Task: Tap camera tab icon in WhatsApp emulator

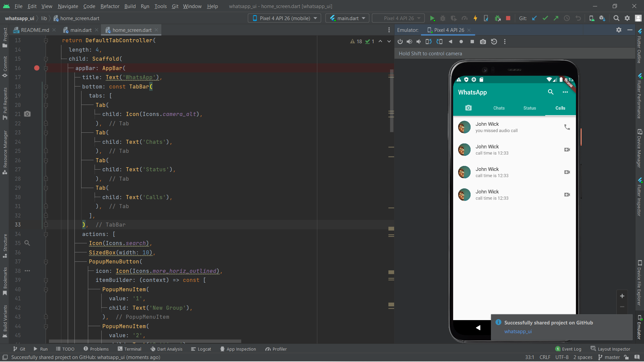Action: (x=468, y=108)
